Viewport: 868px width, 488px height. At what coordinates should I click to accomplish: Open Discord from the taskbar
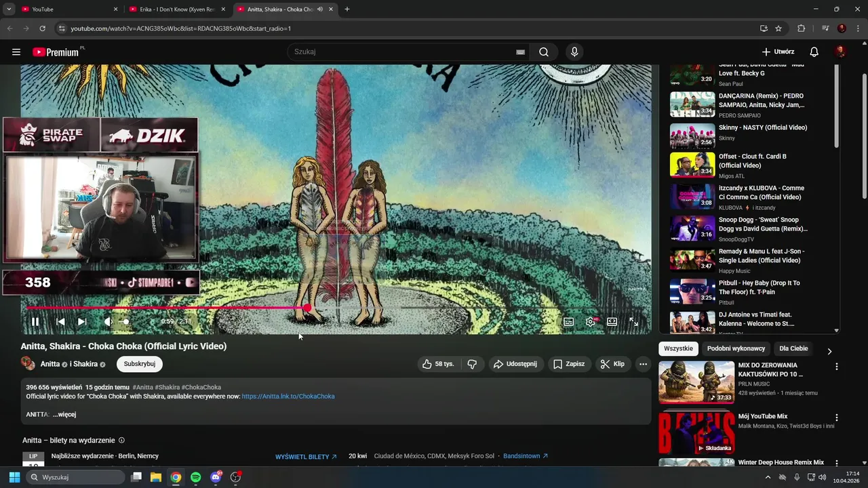(x=216, y=477)
